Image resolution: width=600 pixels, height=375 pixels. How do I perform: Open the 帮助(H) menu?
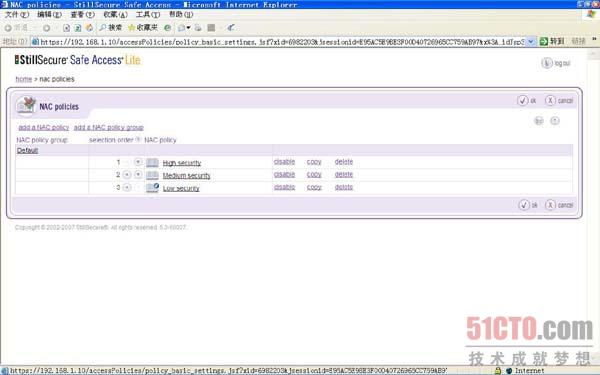tap(181, 15)
